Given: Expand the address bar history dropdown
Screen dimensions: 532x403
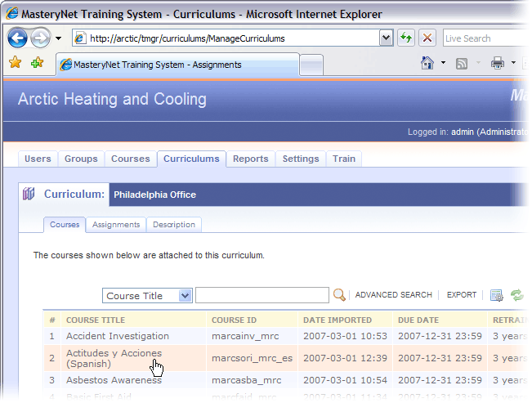Looking at the screenshot, I should (386, 38).
